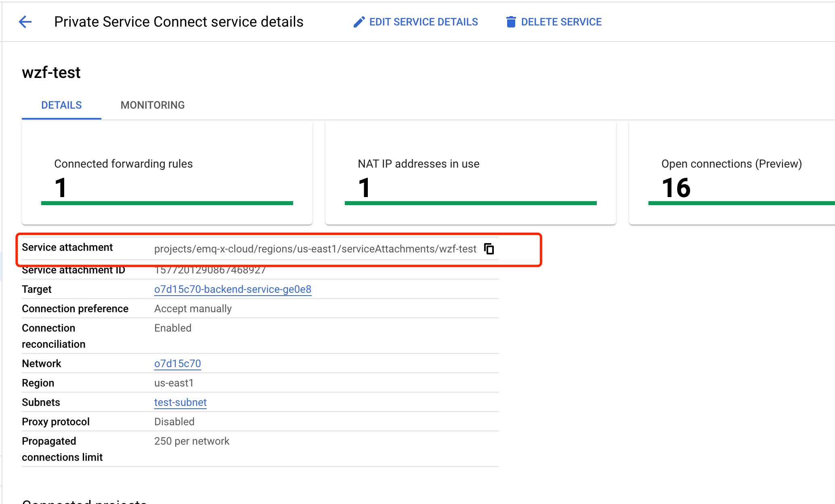The width and height of the screenshot is (835, 504).
Task: Click the us-east1 region value
Action: pyautogui.click(x=174, y=383)
